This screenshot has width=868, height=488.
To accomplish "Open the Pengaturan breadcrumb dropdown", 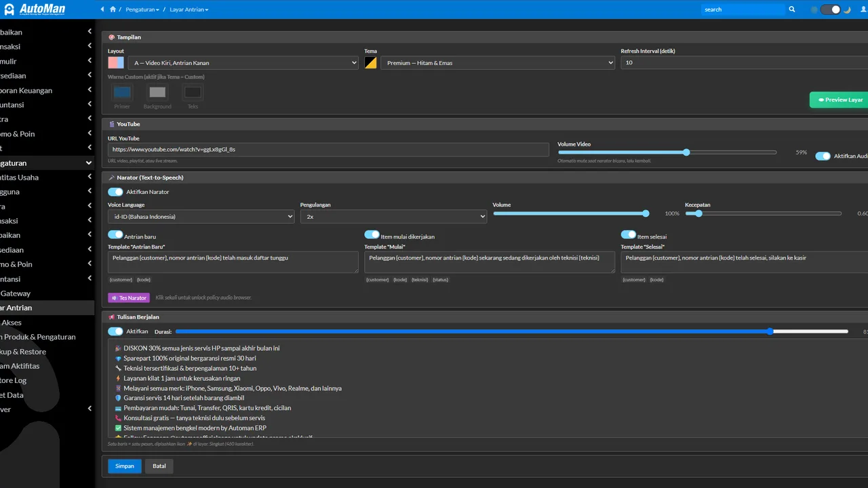I will [x=142, y=9].
